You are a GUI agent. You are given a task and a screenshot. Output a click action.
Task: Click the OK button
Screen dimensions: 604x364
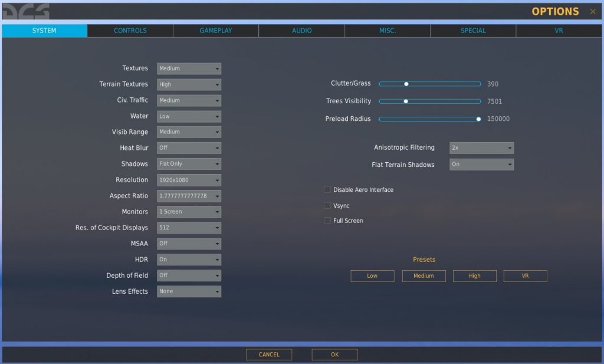[x=334, y=354]
